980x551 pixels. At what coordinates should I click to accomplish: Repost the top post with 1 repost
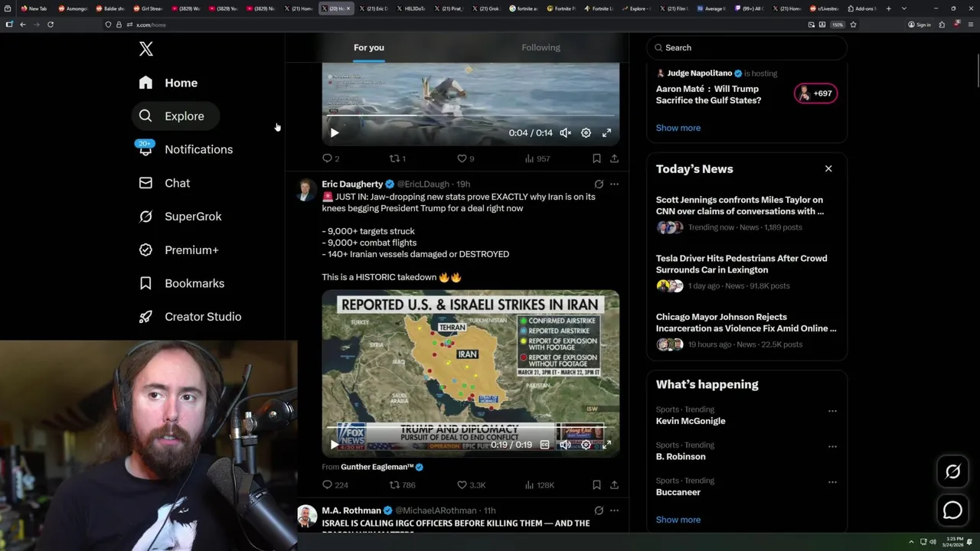tap(397, 158)
